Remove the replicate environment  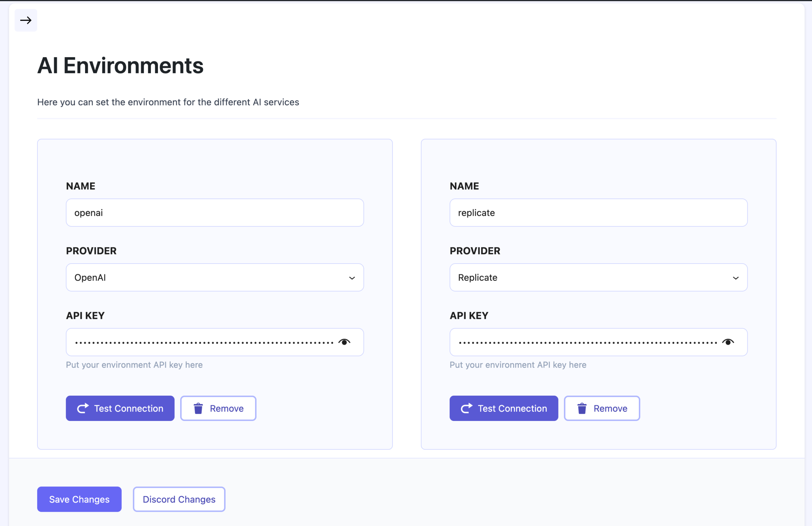click(x=602, y=408)
